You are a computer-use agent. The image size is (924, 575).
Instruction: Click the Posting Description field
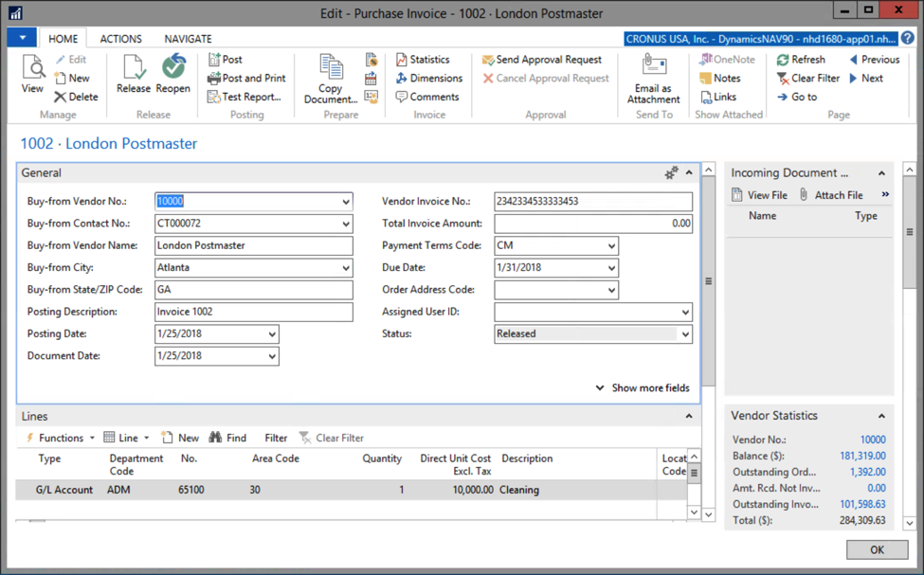[254, 312]
